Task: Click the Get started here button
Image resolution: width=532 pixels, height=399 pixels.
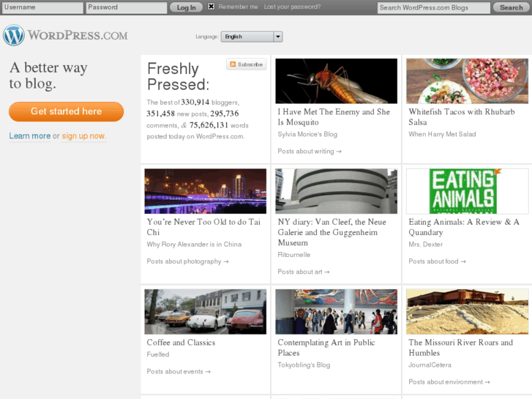Action: [66, 111]
